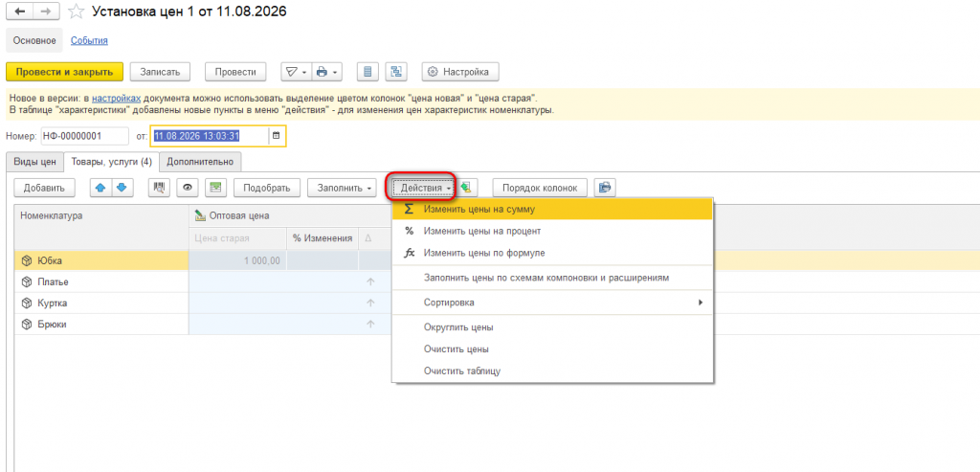This screenshot has height=472, width=980.
Task: Click the % Изменения column header
Action: (x=323, y=237)
